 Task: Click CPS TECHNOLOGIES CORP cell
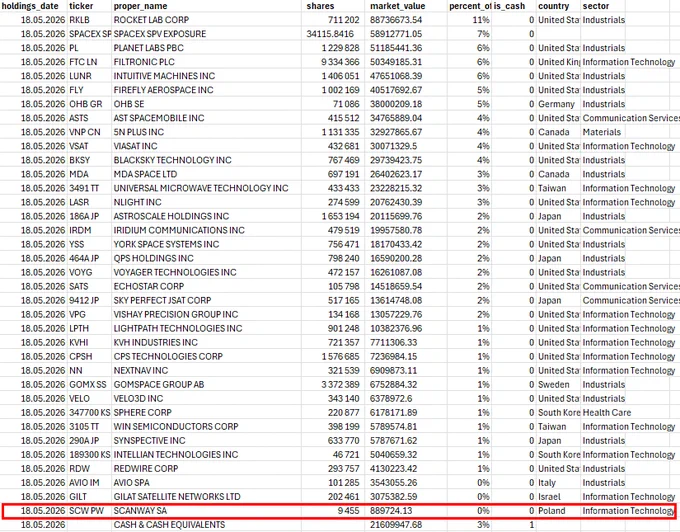click(207, 356)
